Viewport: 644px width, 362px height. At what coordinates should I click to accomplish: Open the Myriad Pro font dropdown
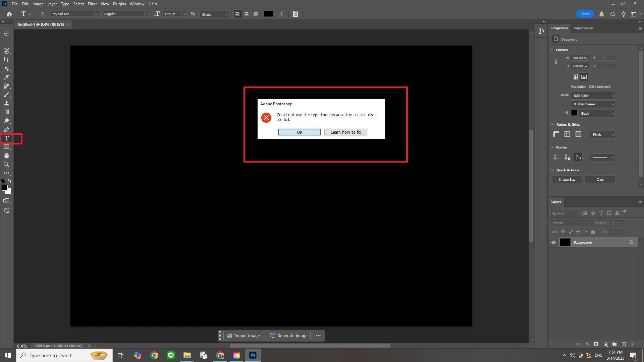click(x=97, y=14)
